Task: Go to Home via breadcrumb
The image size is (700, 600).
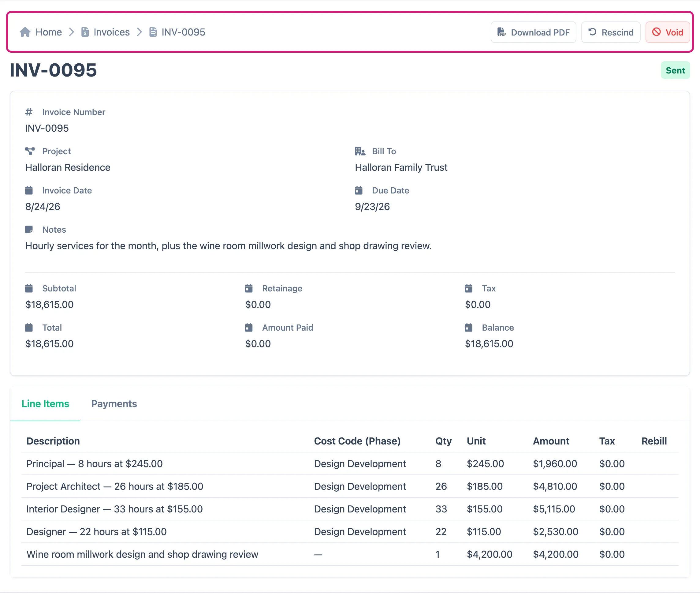Action: (41, 32)
